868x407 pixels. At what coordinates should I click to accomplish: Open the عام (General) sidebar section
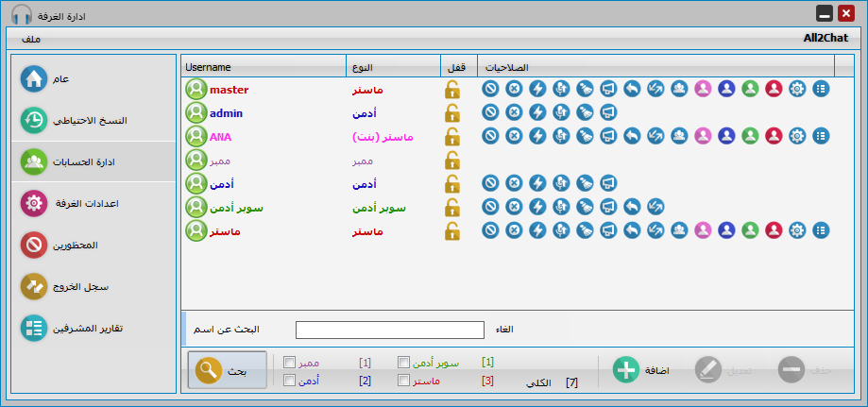(x=94, y=78)
